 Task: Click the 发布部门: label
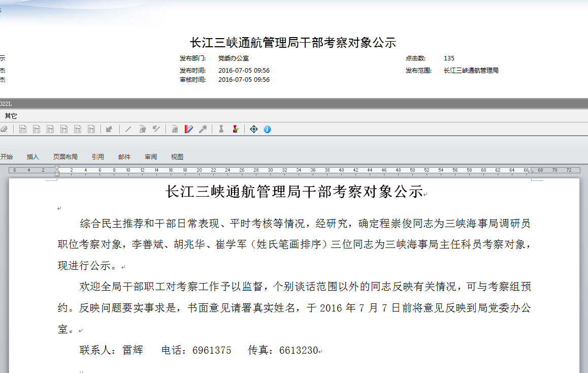(x=193, y=58)
